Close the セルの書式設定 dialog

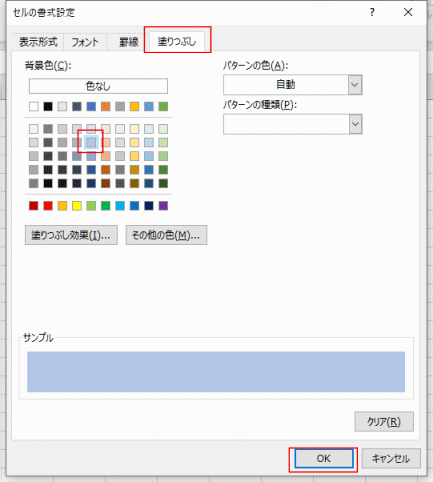click(x=408, y=13)
